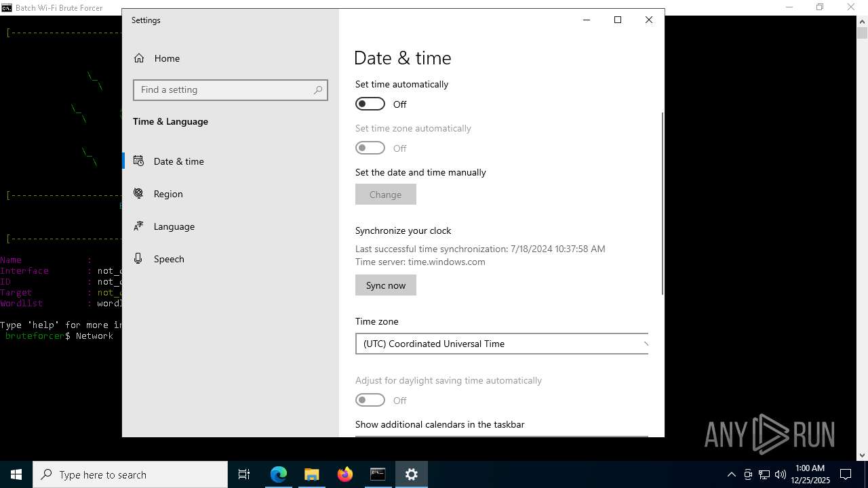The image size is (868, 488).
Task: Toggle Set time zone automatically switch
Action: tap(370, 148)
